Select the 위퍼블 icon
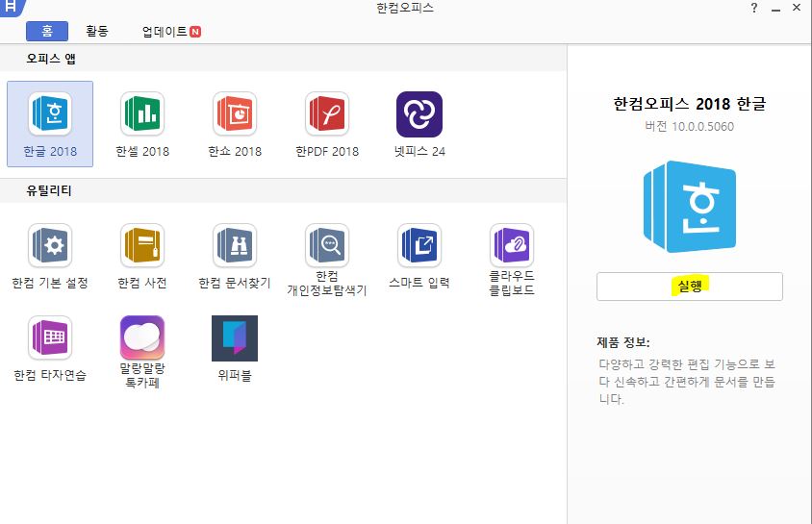The height and width of the screenshot is (524, 812). tap(235, 338)
